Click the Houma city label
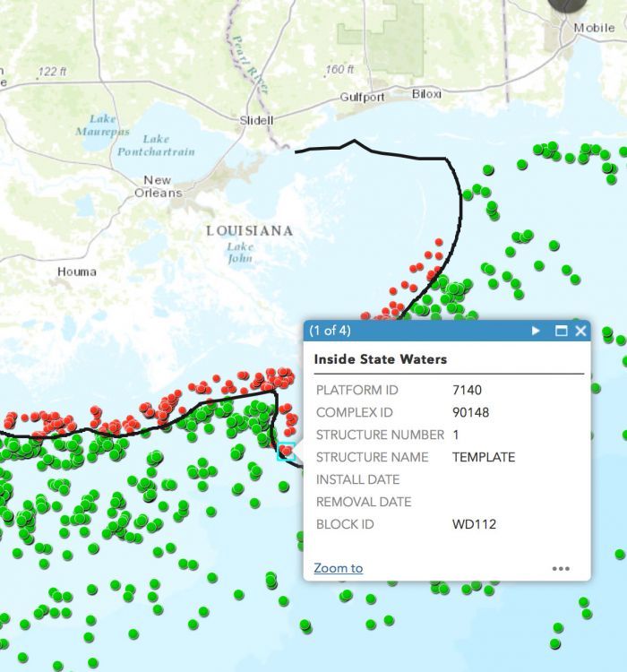 pos(76,271)
